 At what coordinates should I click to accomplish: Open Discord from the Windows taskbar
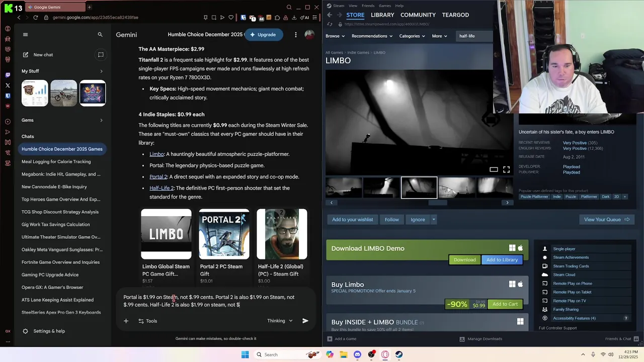[357, 354]
